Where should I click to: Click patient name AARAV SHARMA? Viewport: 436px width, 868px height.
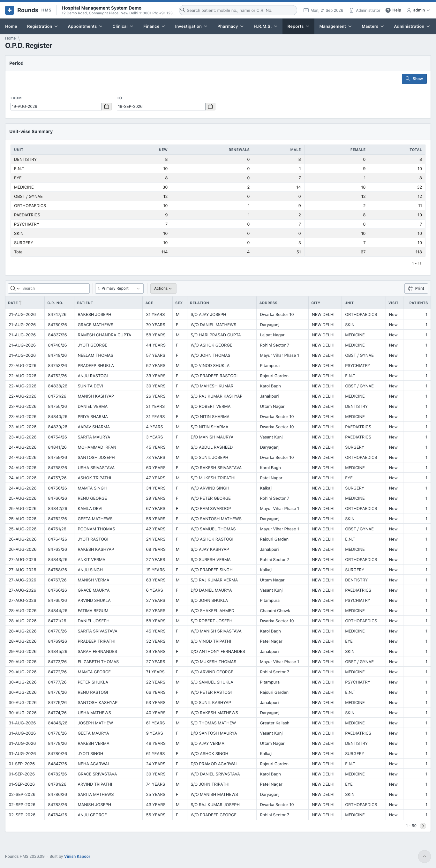[94, 427]
